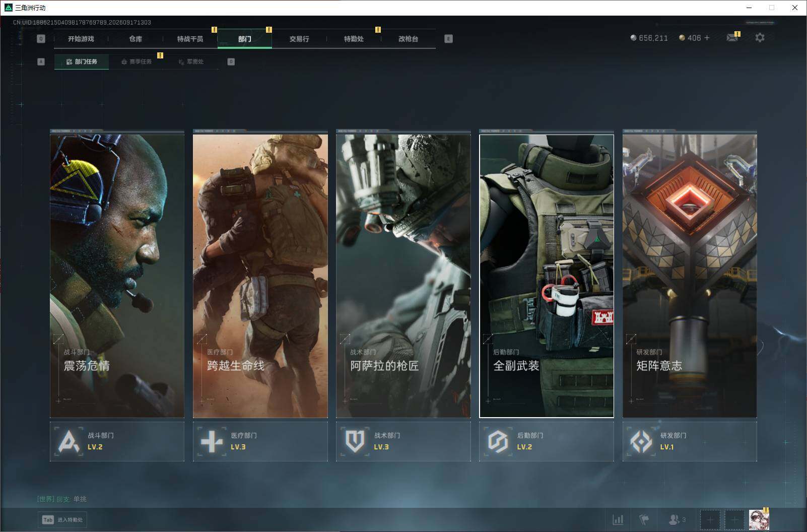807x532 pixels.
Task: Click the first empty teammate plus slot
Action: 710,519
